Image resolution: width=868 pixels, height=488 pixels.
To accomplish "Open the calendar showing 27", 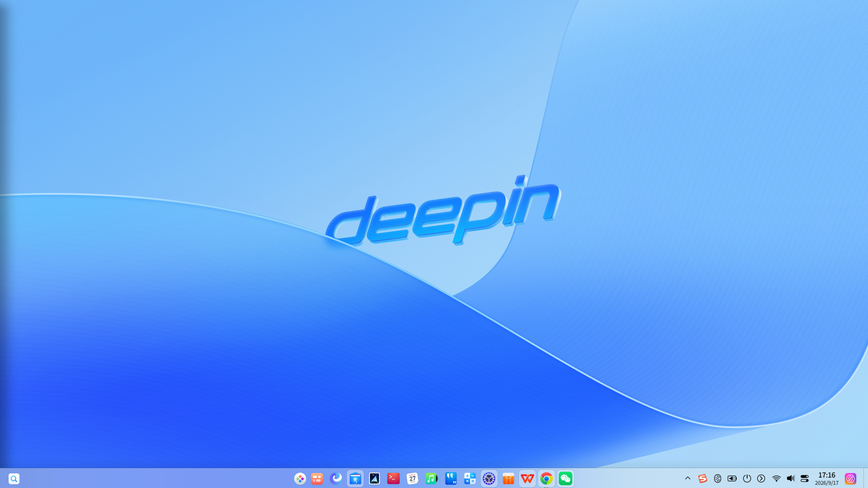I will click(x=412, y=478).
